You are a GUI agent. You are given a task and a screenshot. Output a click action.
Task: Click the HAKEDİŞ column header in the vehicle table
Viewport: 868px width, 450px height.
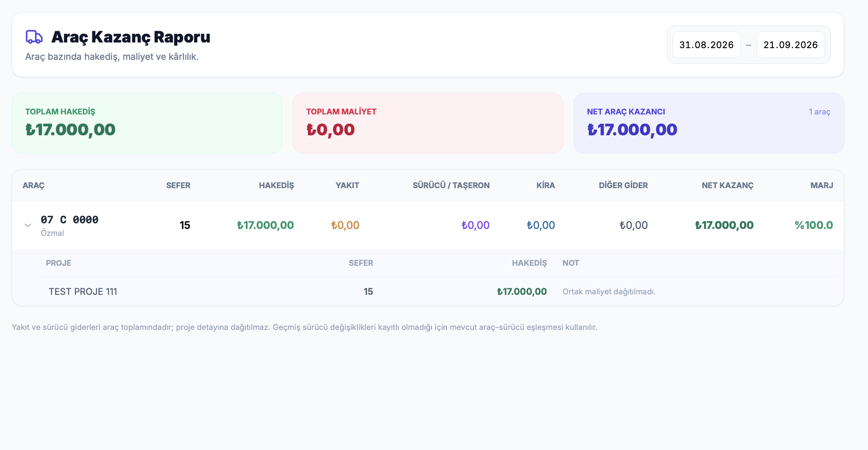276,186
